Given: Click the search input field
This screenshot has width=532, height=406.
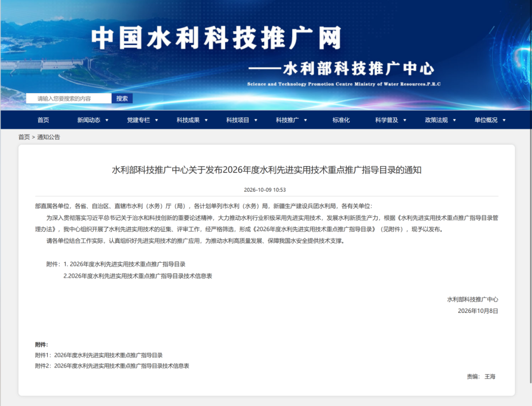Looking at the screenshot, I should pos(68,99).
